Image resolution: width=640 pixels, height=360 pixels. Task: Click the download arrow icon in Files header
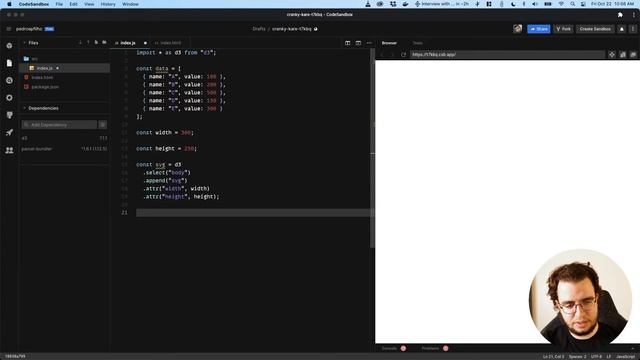80,42
